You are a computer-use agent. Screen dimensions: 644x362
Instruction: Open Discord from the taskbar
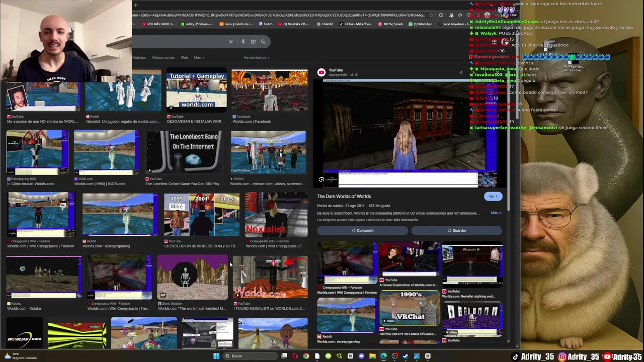click(361, 356)
